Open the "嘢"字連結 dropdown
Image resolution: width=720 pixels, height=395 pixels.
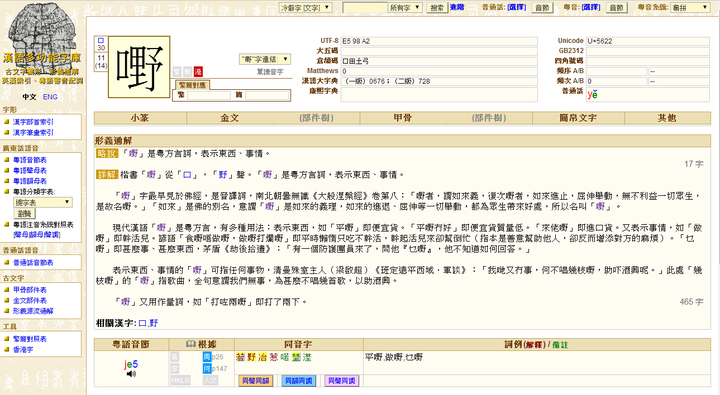coord(265,59)
